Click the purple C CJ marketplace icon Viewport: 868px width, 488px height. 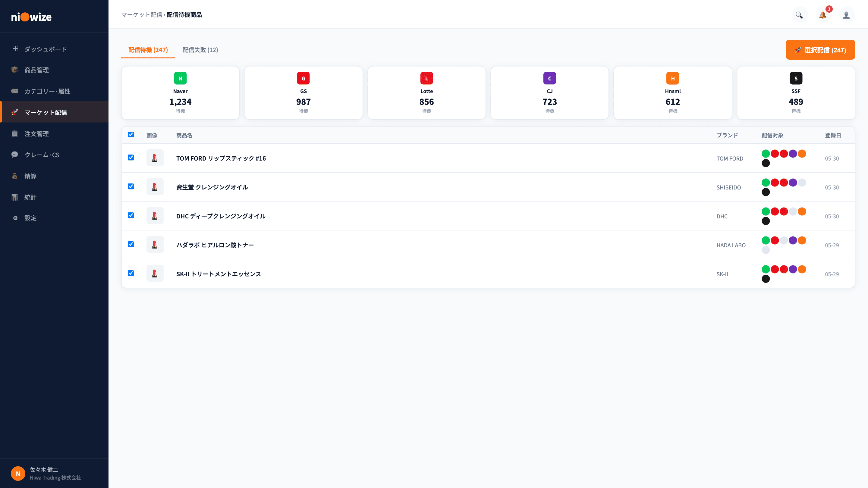tap(549, 78)
